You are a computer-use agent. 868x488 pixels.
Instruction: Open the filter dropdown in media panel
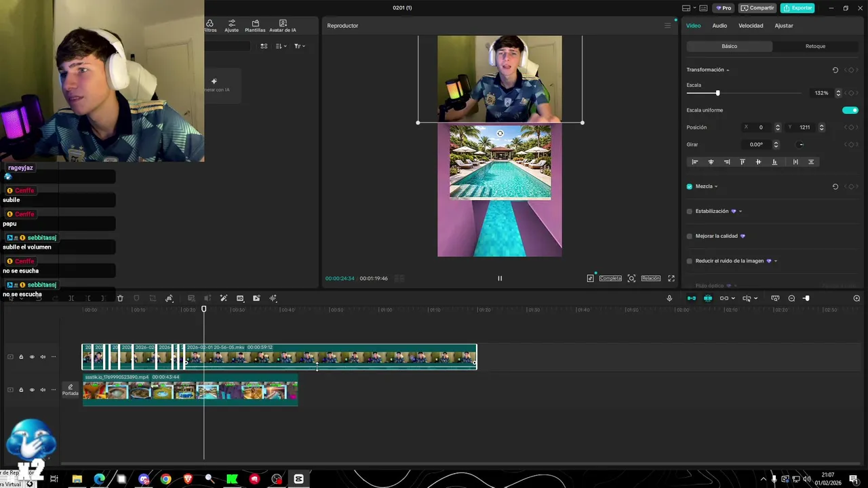click(300, 46)
